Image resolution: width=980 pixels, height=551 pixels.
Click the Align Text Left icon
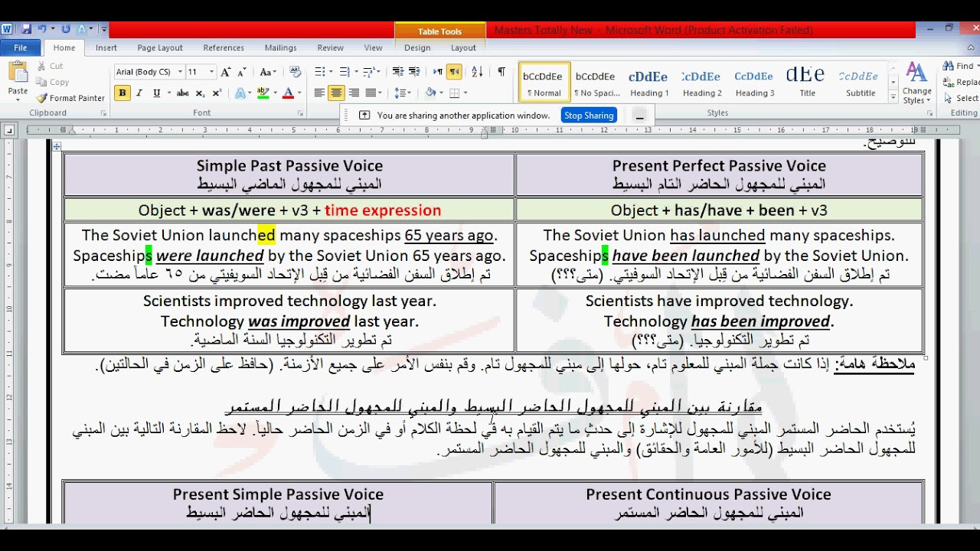[319, 93]
